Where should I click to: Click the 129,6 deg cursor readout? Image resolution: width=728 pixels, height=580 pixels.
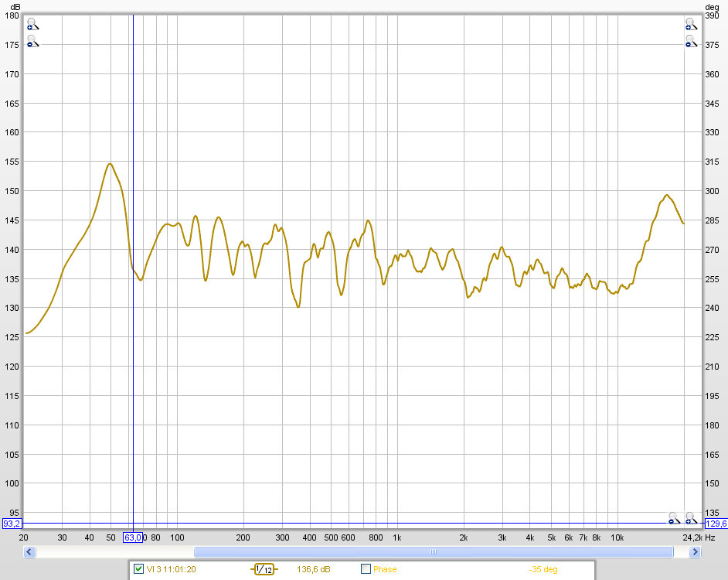tap(716, 524)
